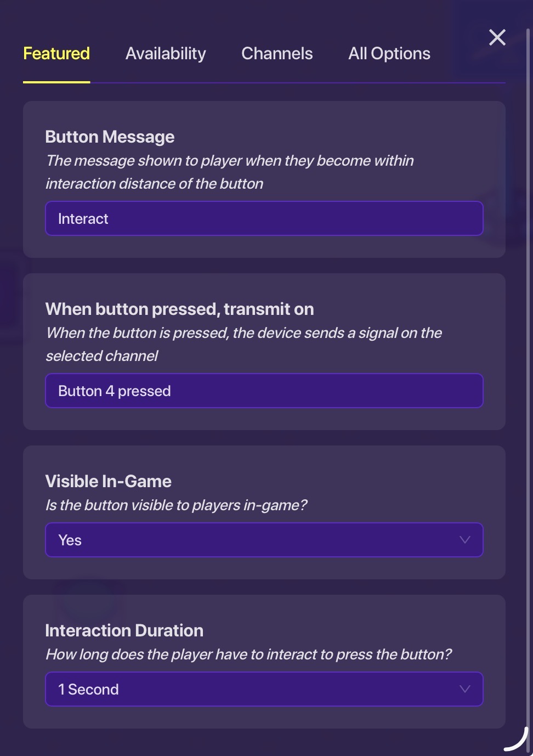Click the Interaction Duration heading

point(124,631)
